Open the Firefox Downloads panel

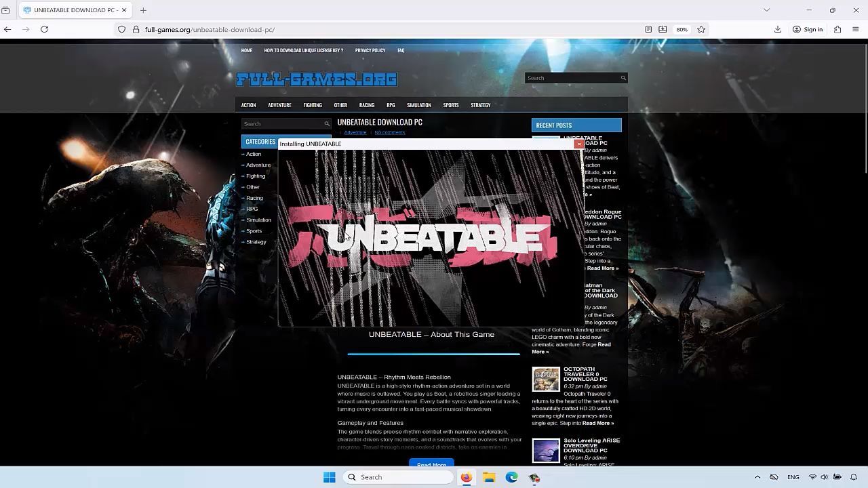[778, 29]
